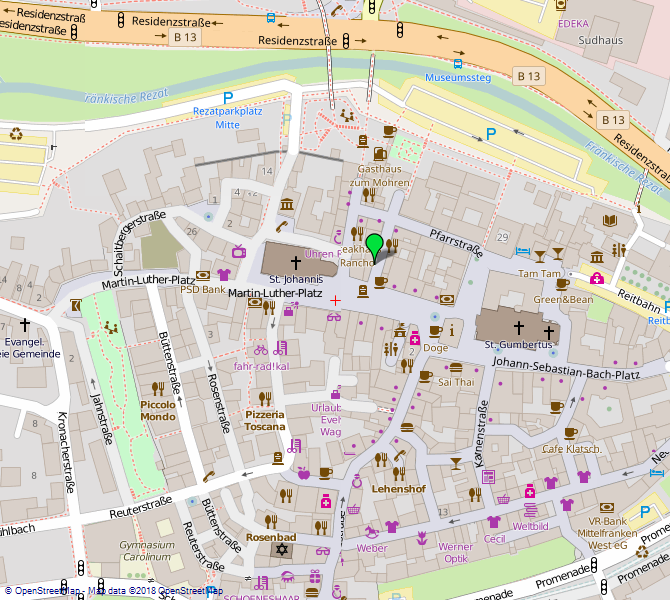Select the Pizzeria Toscana restaurant icon
Viewport: 670px width, 600px height.
click(265, 398)
